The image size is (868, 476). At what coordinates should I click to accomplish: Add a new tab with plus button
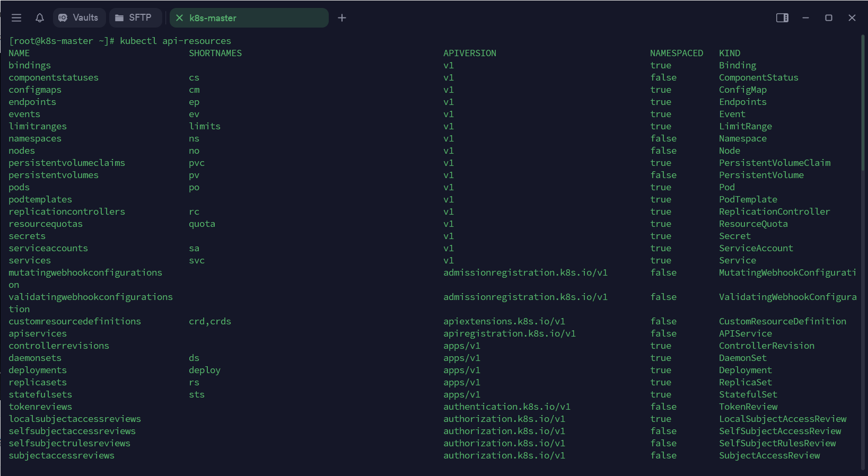point(342,18)
